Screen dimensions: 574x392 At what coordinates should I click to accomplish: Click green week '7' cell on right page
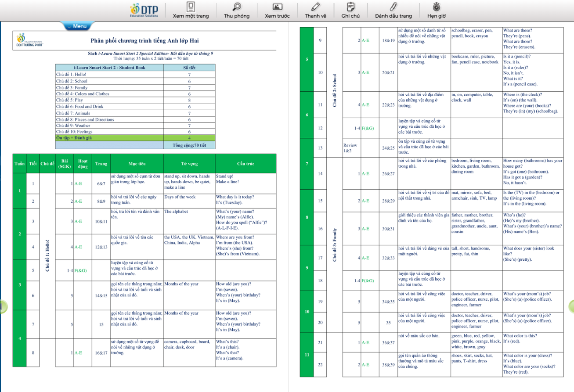coord(307,164)
